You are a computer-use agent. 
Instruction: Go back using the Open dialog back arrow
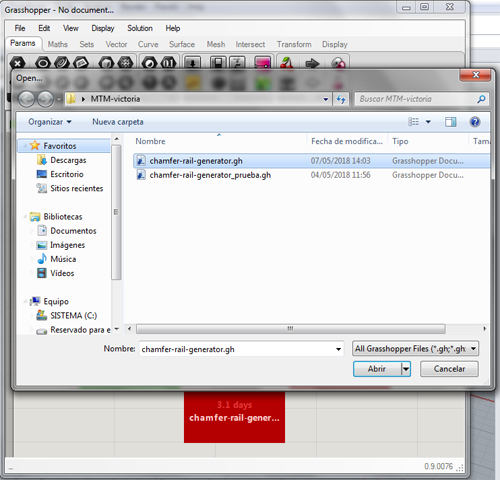click(x=26, y=99)
